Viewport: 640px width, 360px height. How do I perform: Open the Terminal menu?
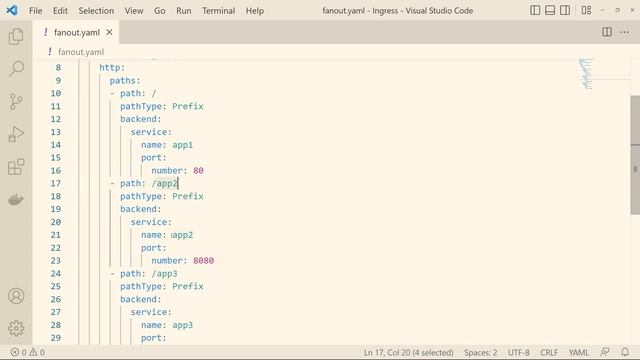218,11
